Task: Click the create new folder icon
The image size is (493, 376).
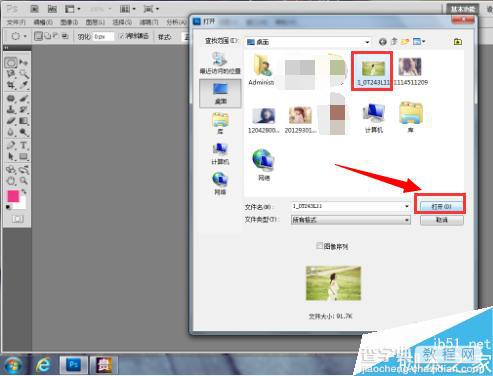Action: 405,42
